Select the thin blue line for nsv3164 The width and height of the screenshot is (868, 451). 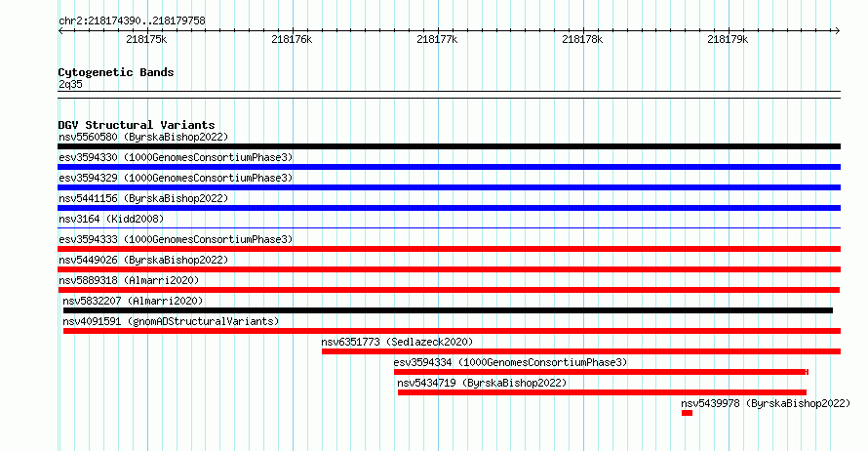449,227
